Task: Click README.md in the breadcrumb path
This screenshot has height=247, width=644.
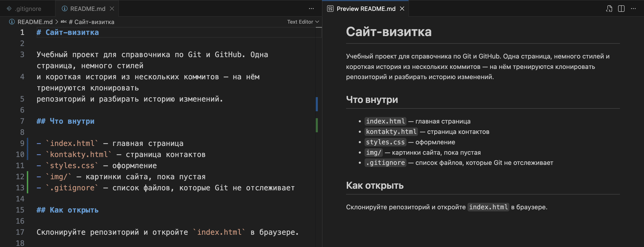Action: tap(35, 22)
